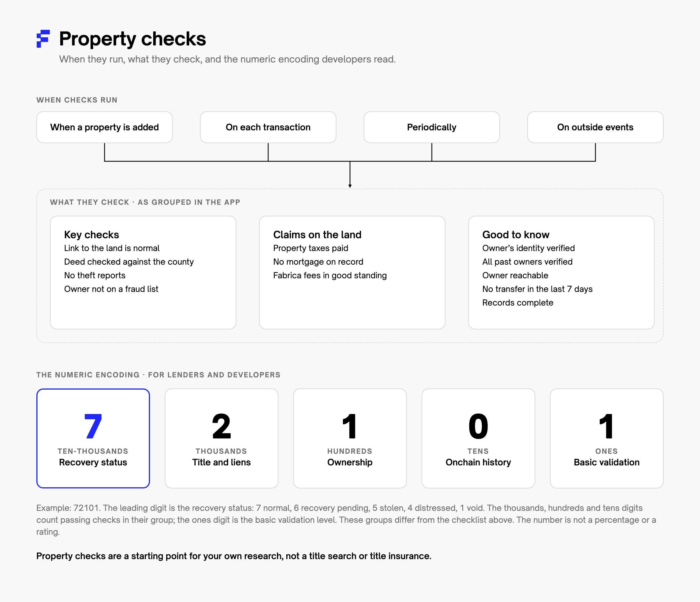700x602 pixels.
Task: Click 'Property taxes paid' item
Action: coord(311,248)
